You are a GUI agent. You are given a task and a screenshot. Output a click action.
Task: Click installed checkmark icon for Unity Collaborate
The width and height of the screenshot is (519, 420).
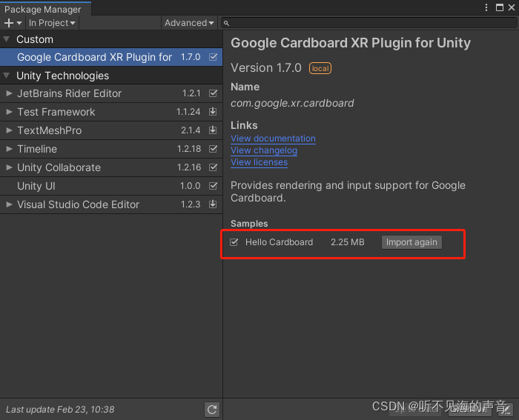coord(214,167)
